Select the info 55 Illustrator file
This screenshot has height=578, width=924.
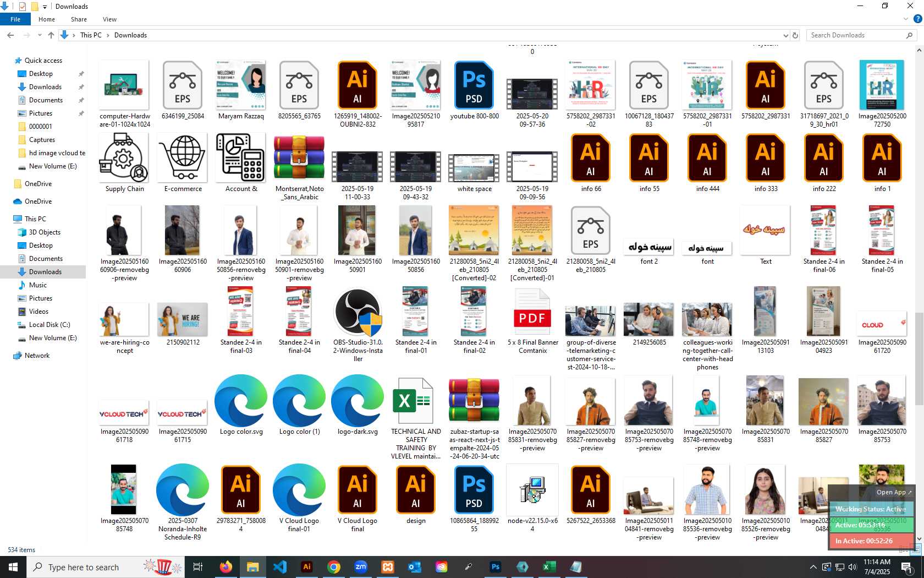(649, 163)
